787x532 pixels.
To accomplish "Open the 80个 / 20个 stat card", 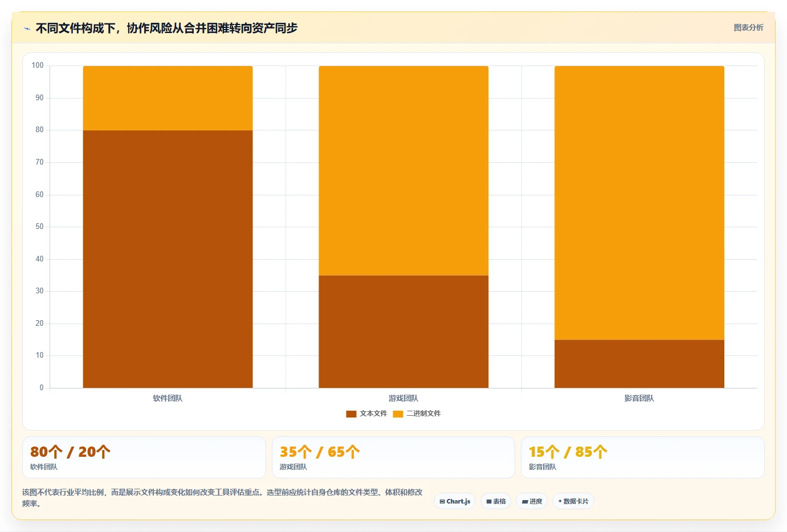I will [144, 457].
